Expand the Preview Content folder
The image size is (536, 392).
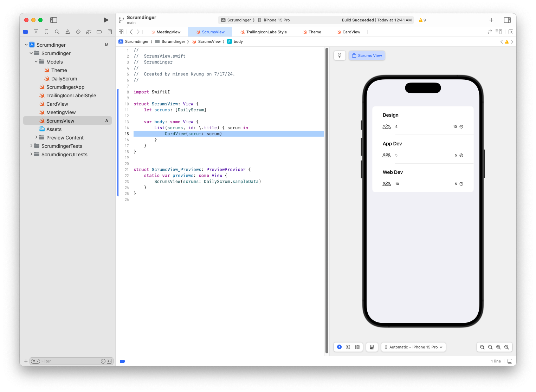click(x=36, y=137)
